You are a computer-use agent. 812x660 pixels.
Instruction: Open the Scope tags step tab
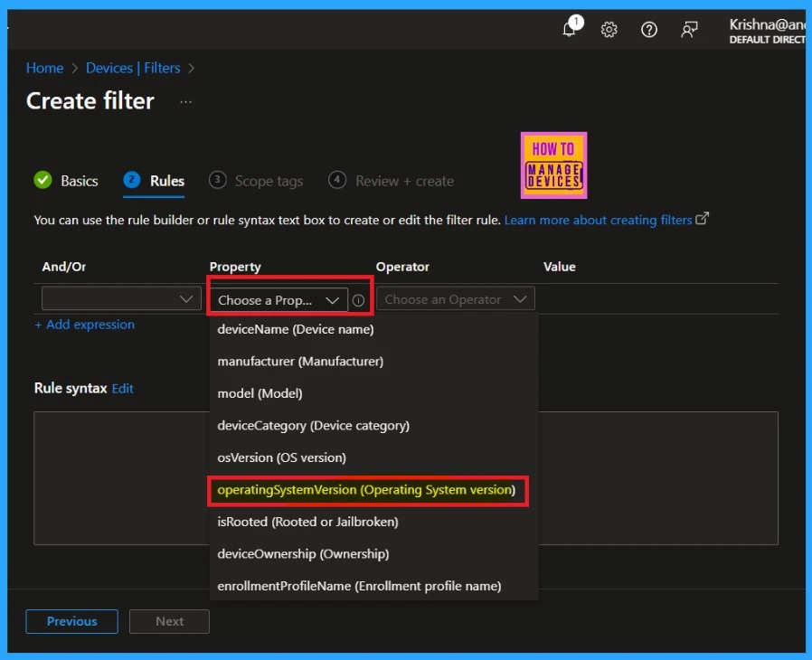tap(256, 181)
